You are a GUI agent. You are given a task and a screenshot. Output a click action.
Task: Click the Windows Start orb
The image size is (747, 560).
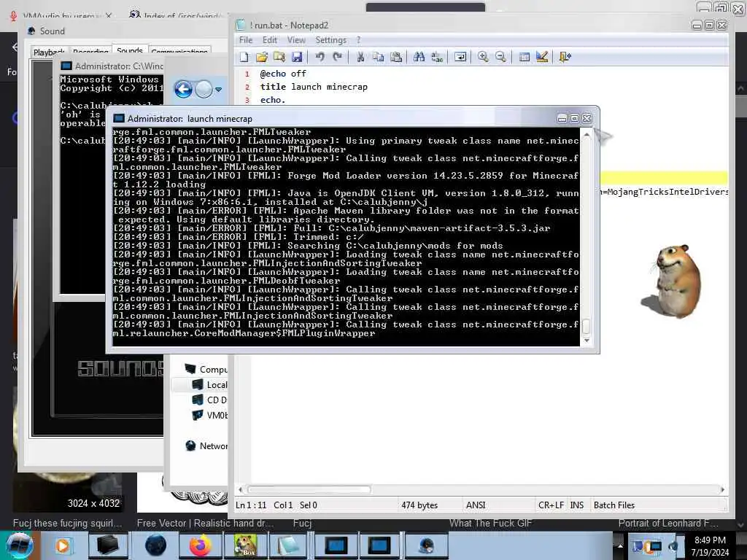point(20,545)
